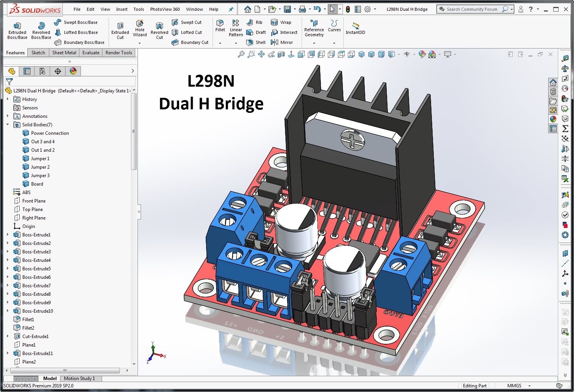Select the Intersect tool

[284, 32]
